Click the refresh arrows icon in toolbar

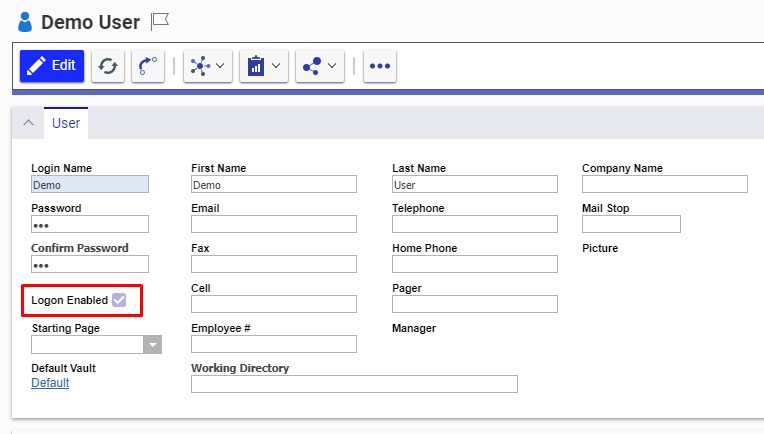click(x=108, y=66)
